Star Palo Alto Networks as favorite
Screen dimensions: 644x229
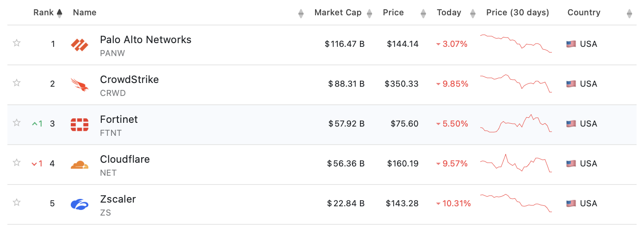click(x=17, y=43)
